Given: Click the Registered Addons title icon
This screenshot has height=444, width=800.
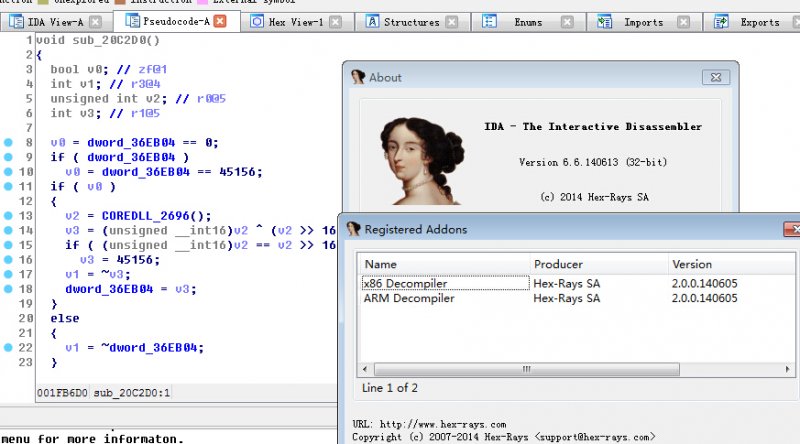Looking at the screenshot, I should tap(353, 229).
